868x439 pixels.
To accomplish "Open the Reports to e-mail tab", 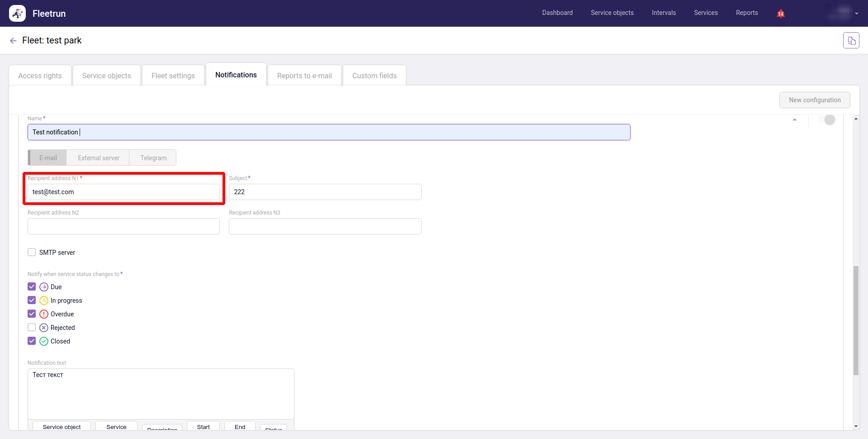I will pyautogui.click(x=304, y=76).
